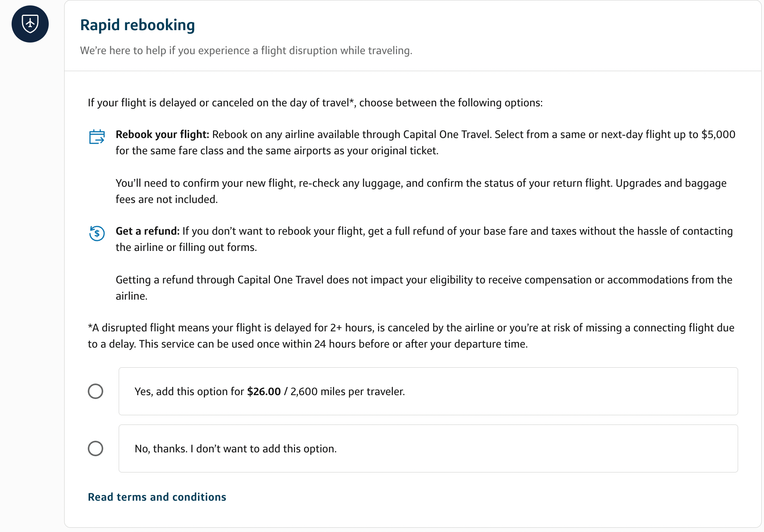Screen dimensions: 764x532
Task: Select the blue calendar glyph beside Rebook your flight
Action: click(97, 137)
